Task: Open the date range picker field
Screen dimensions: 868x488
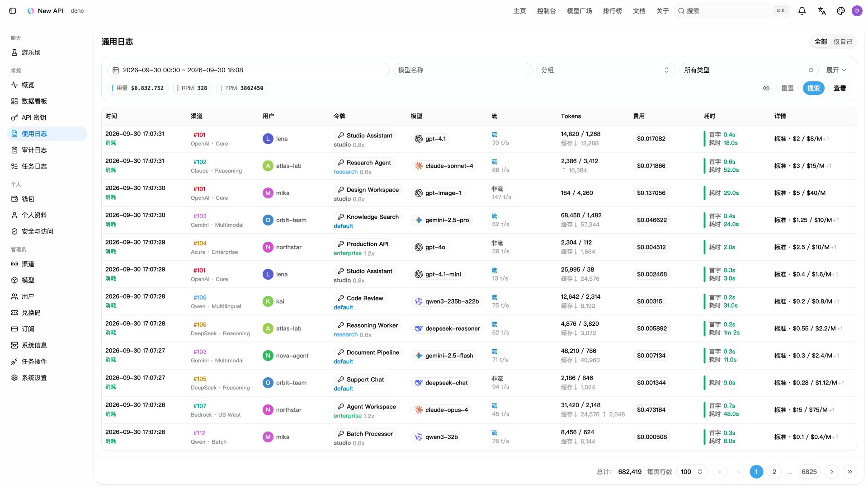Action: 248,70
